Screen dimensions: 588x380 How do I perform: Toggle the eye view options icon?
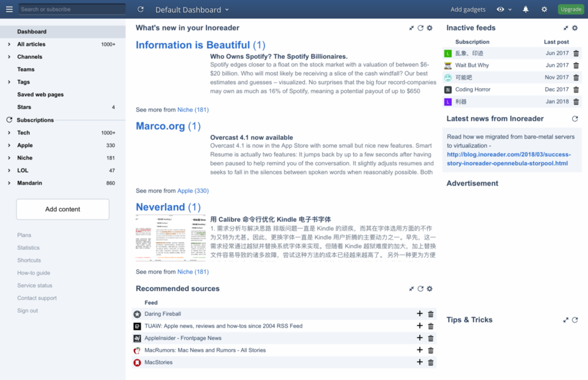click(500, 9)
